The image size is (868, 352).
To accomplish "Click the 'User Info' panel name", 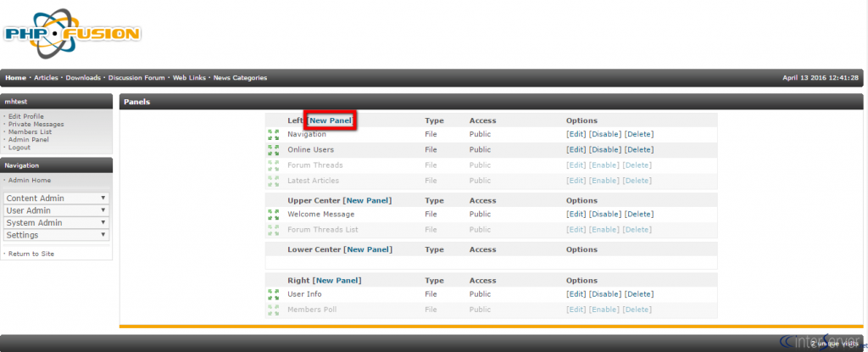I will coord(304,293).
